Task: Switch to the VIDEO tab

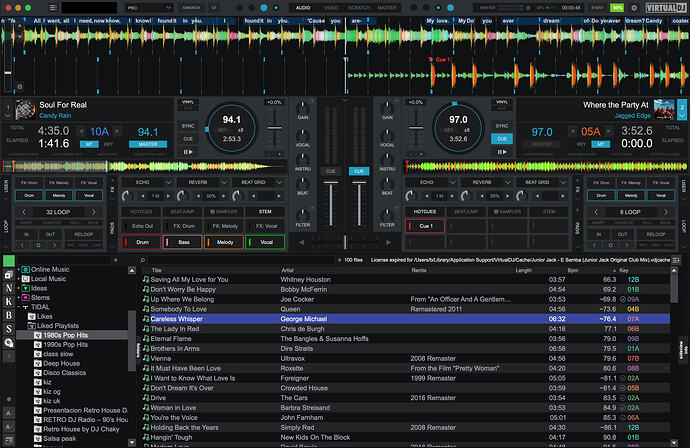Action: click(x=331, y=7)
